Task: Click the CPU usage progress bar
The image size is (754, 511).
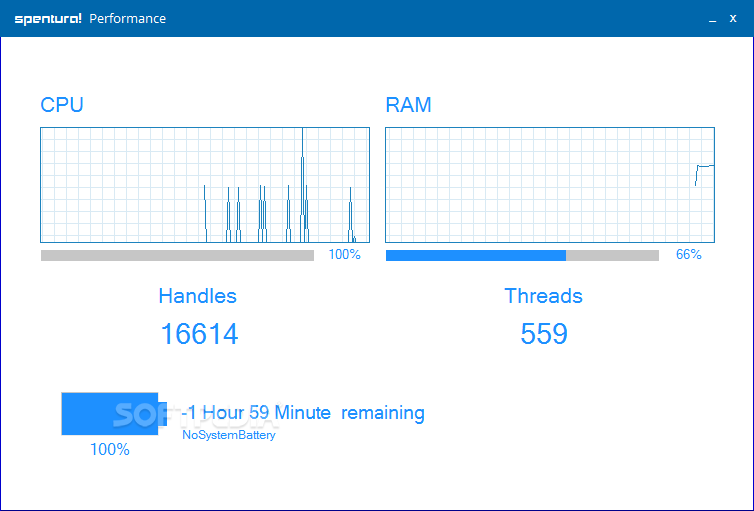Action: (177, 255)
